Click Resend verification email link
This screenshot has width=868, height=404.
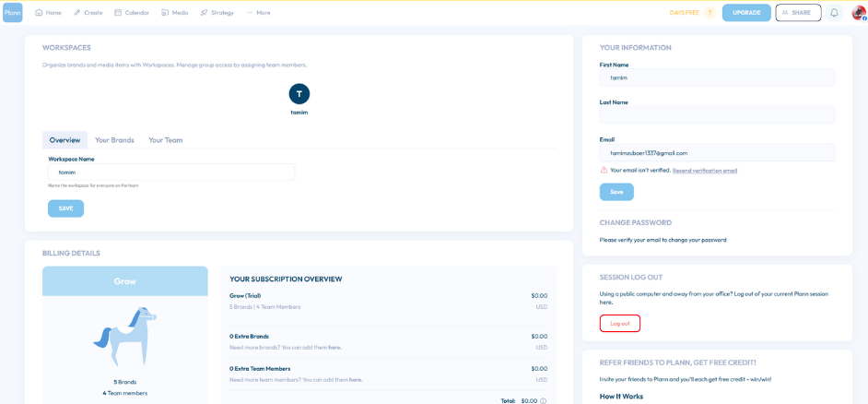[705, 171]
